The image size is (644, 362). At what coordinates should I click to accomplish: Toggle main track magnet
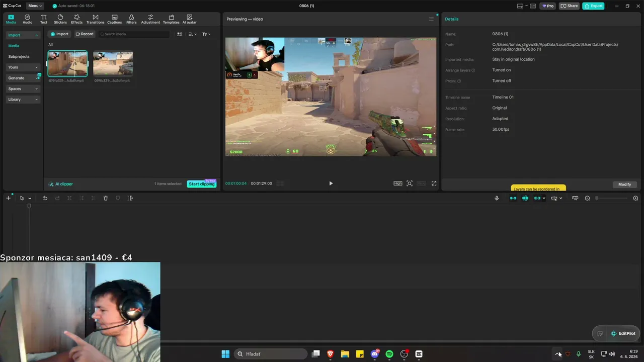tap(513, 198)
